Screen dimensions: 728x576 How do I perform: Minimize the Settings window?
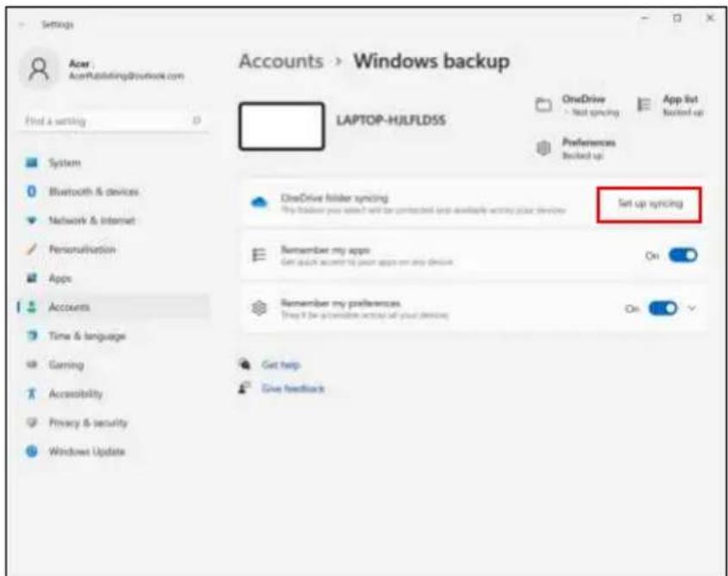[x=645, y=18]
